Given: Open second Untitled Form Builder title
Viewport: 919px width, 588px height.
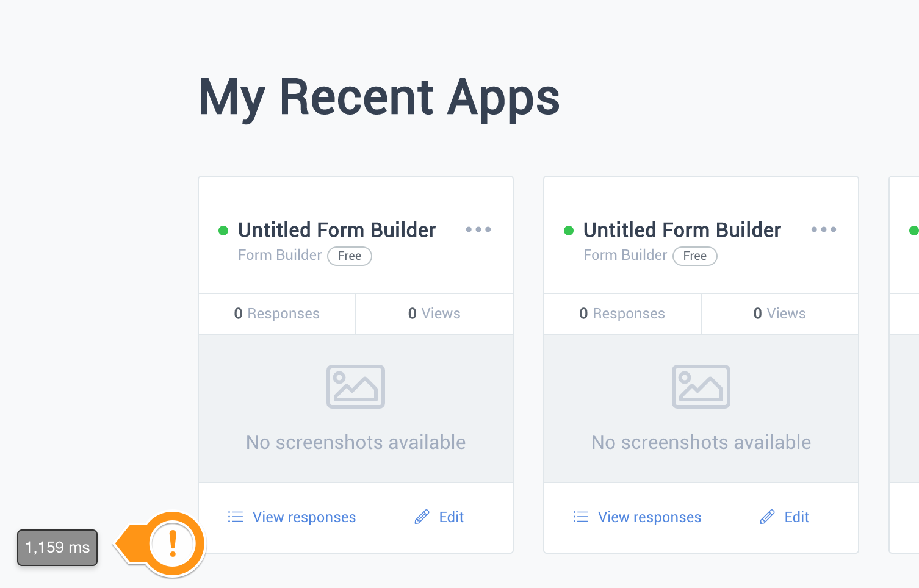Looking at the screenshot, I should click(x=682, y=230).
